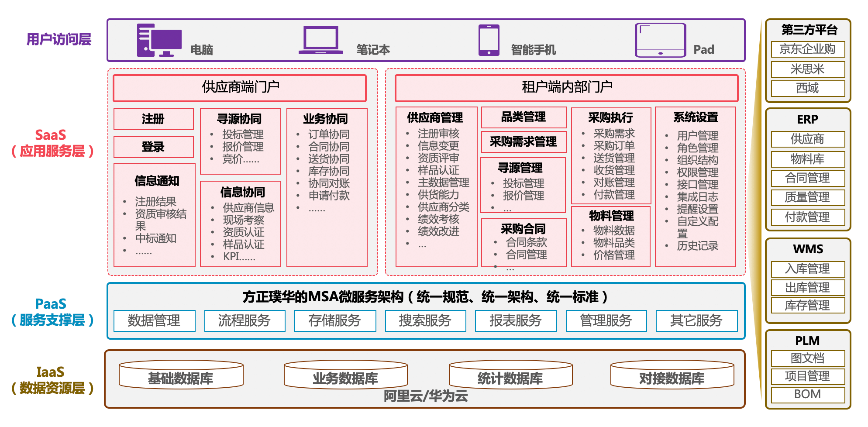The height and width of the screenshot is (427, 868).
Task: Click the BOM box under PLM
Action: click(x=807, y=395)
